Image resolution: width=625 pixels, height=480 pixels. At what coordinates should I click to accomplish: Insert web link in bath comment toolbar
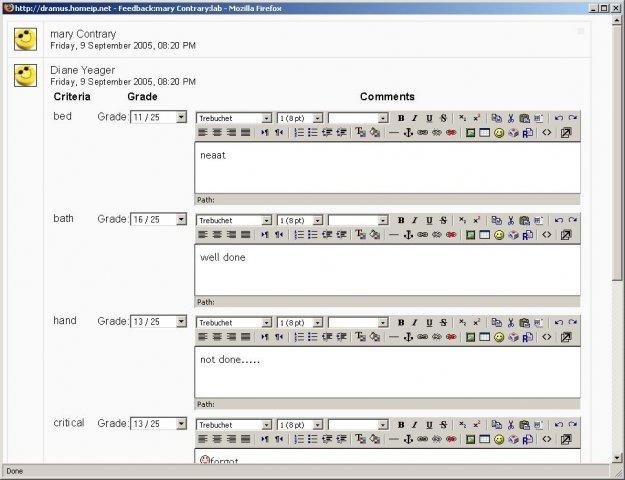tap(422, 235)
